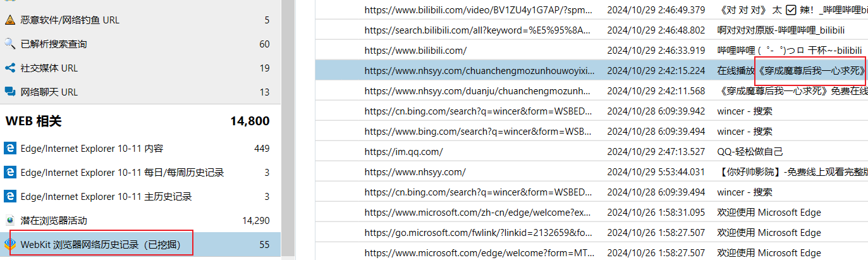Click the 【你好帅影院】 title cell

coord(792,171)
